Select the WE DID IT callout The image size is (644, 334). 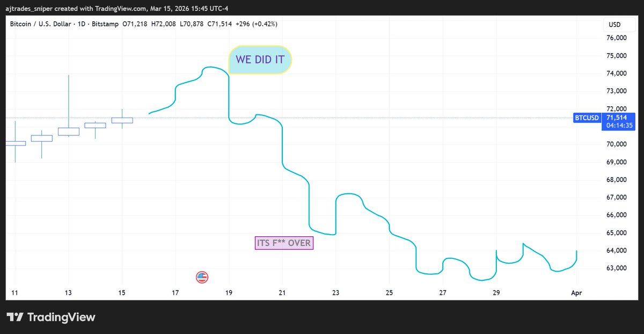click(260, 60)
